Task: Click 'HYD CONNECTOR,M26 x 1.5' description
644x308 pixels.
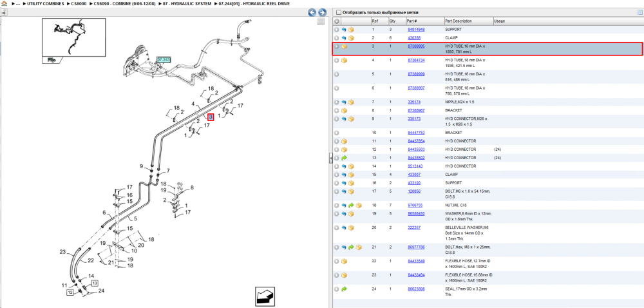Action: pyautogui.click(x=465, y=121)
